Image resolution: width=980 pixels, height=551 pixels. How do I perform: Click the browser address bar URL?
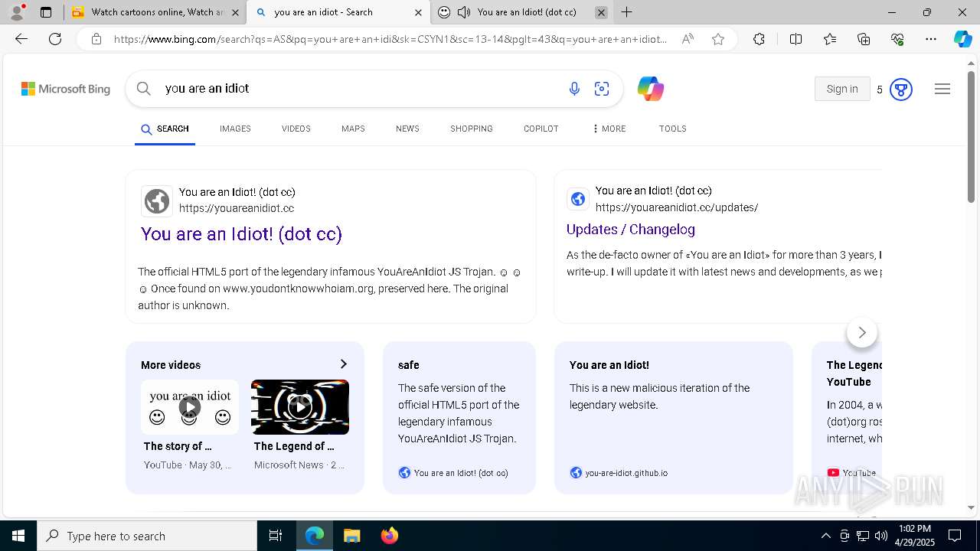tap(390, 39)
